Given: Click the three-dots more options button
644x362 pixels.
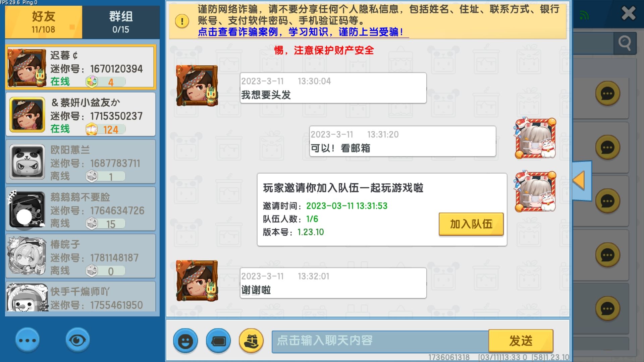Looking at the screenshot, I should 28,340.
